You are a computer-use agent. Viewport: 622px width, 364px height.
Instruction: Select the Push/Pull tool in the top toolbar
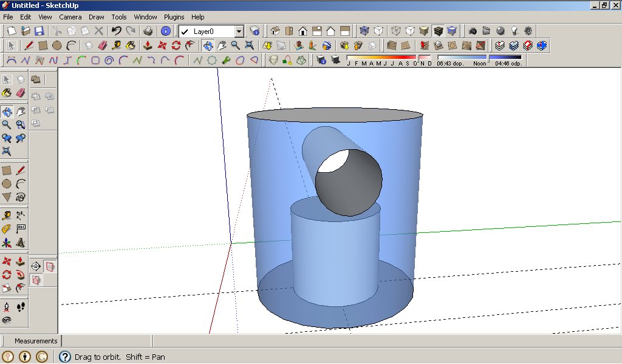coord(148,45)
